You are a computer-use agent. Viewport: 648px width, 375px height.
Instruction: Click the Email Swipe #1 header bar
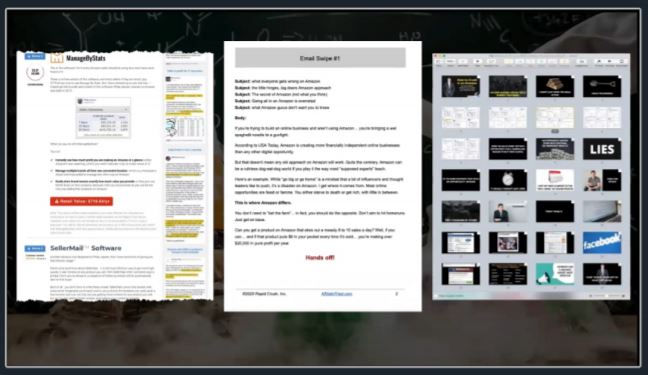tap(320, 58)
